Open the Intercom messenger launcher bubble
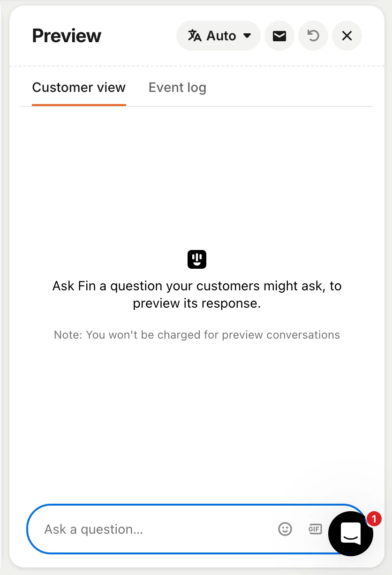This screenshot has height=575, width=392. (x=351, y=534)
